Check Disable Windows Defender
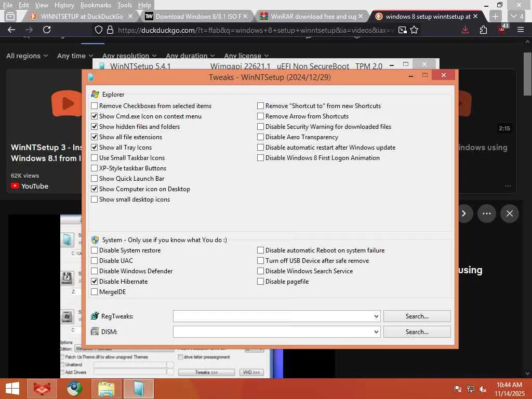This screenshot has width=532, height=399. click(x=95, y=271)
